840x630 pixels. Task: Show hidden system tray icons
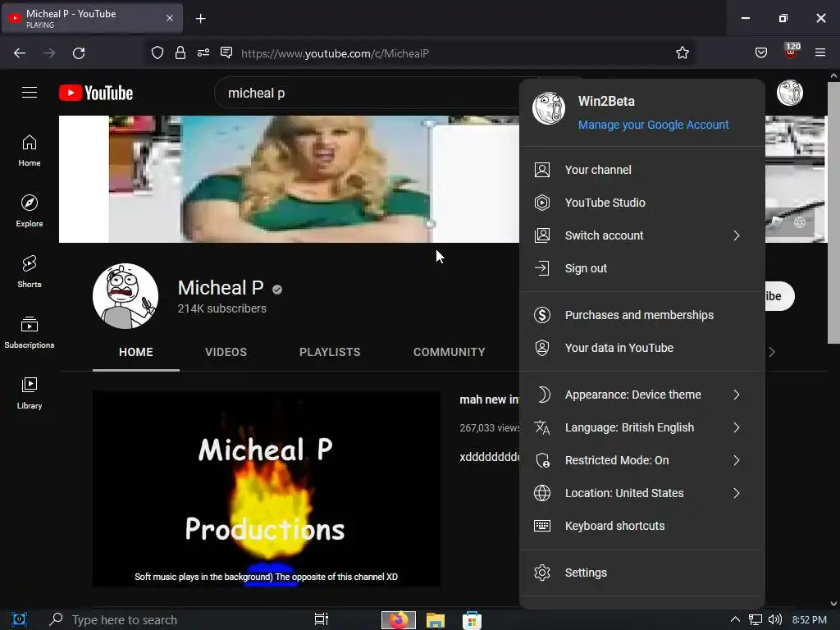click(735, 620)
